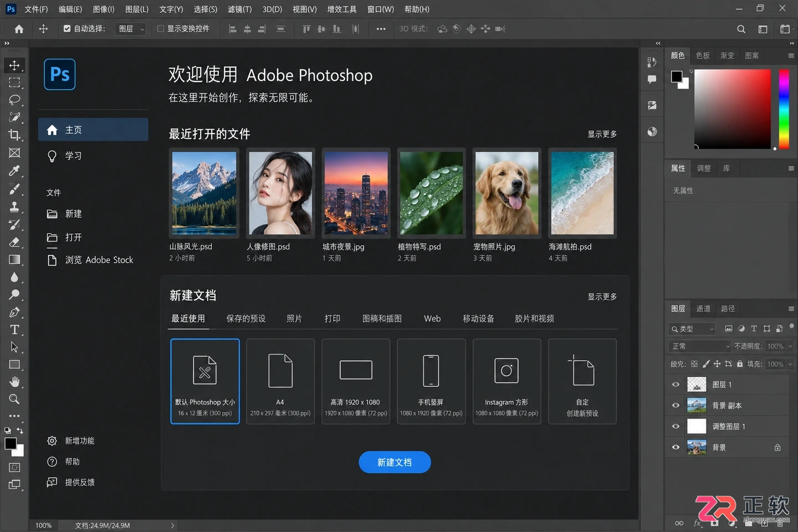Select the Brush tool
The image size is (798, 532).
[14, 189]
